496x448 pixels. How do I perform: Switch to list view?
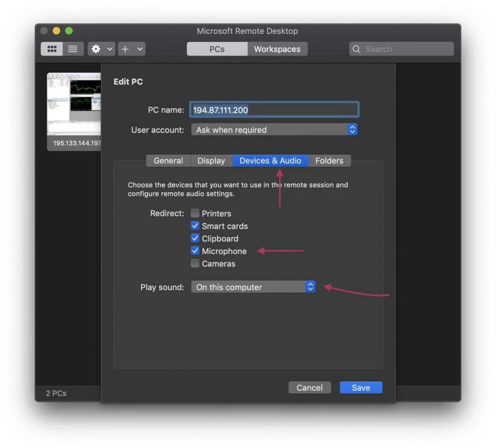tap(73, 49)
